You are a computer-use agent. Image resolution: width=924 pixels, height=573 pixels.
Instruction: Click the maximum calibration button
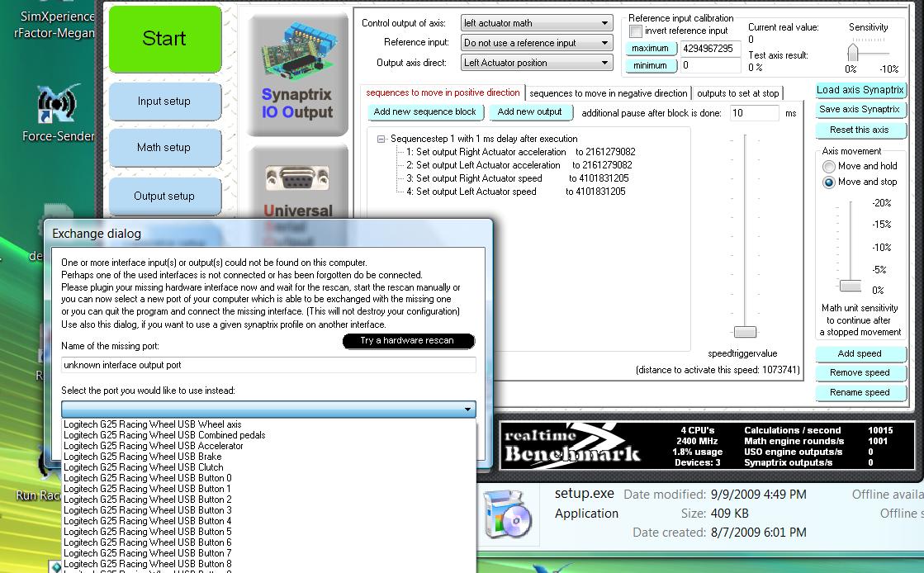651,49
